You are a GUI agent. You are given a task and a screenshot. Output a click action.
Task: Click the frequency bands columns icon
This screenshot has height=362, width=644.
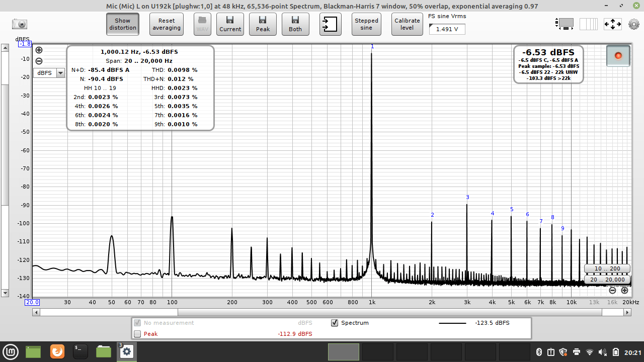589,24
